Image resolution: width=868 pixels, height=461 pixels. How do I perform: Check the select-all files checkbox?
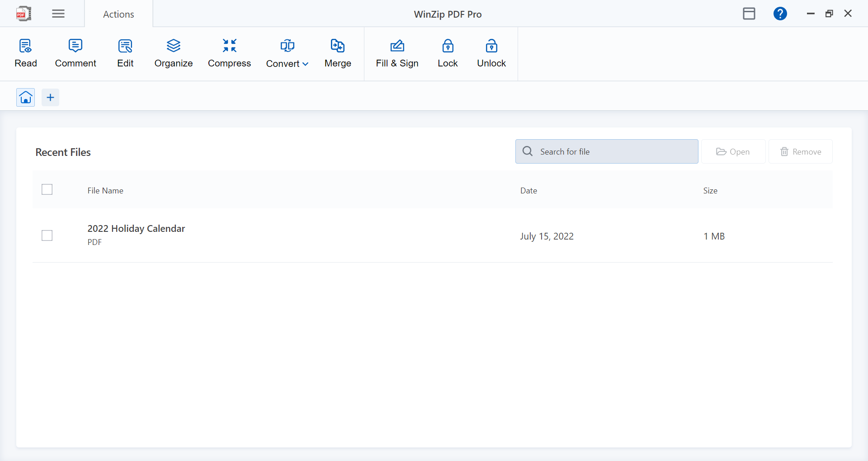(47, 189)
